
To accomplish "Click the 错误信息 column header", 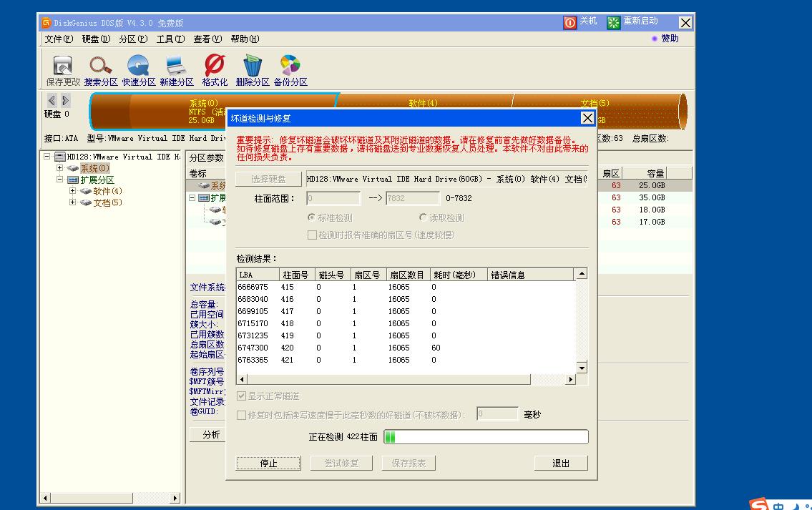I will [x=531, y=275].
